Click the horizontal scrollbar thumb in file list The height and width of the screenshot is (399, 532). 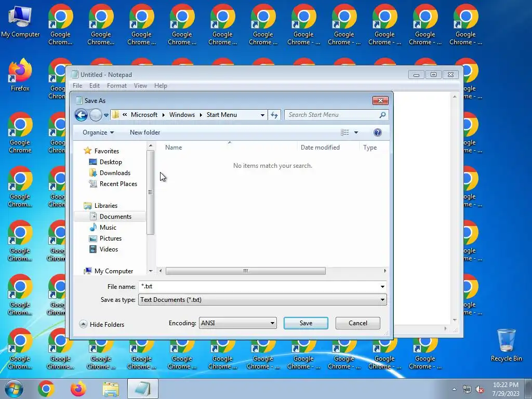point(245,271)
